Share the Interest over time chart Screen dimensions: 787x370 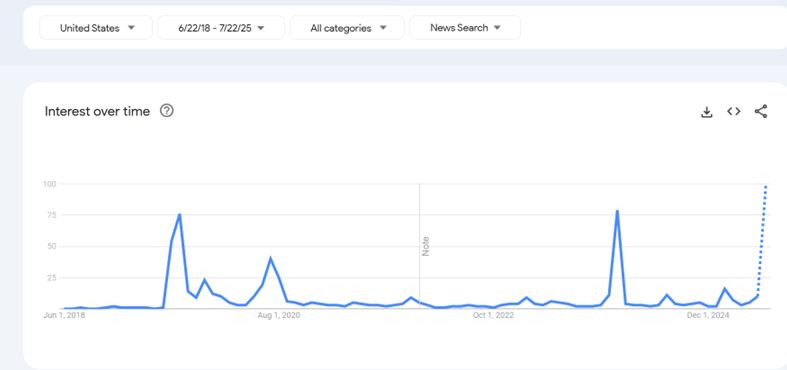(x=761, y=111)
